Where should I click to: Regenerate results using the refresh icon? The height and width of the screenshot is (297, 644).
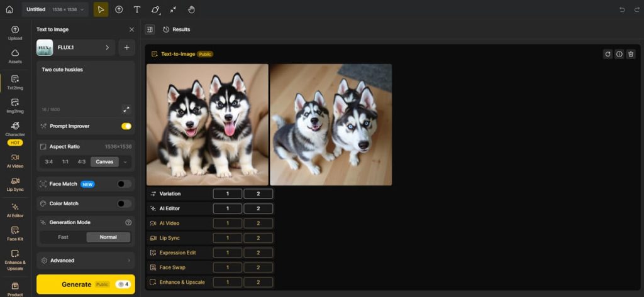click(x=608, y=54)
